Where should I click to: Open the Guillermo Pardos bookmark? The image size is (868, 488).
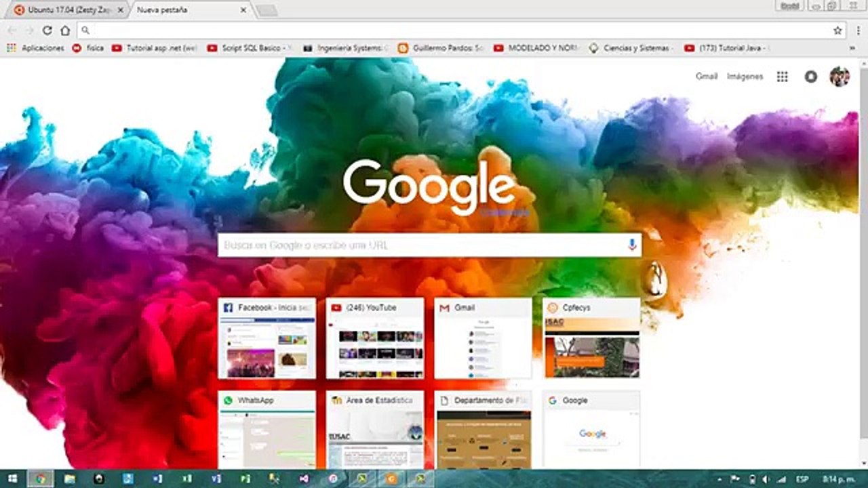pos(441,48)
